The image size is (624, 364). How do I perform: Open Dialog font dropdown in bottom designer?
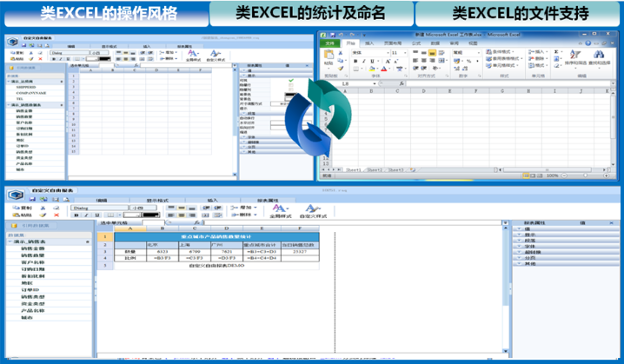tap(99, 208)
